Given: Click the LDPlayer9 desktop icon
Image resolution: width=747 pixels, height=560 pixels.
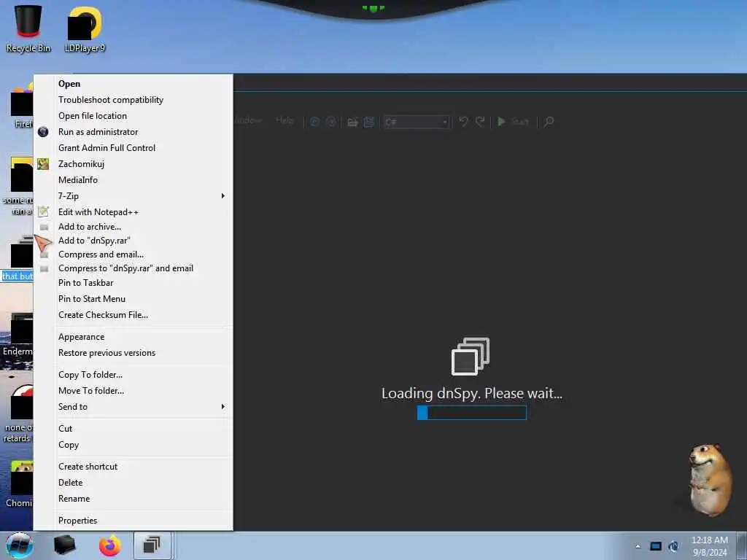Looking at the screenshot, I should [85, 28].
